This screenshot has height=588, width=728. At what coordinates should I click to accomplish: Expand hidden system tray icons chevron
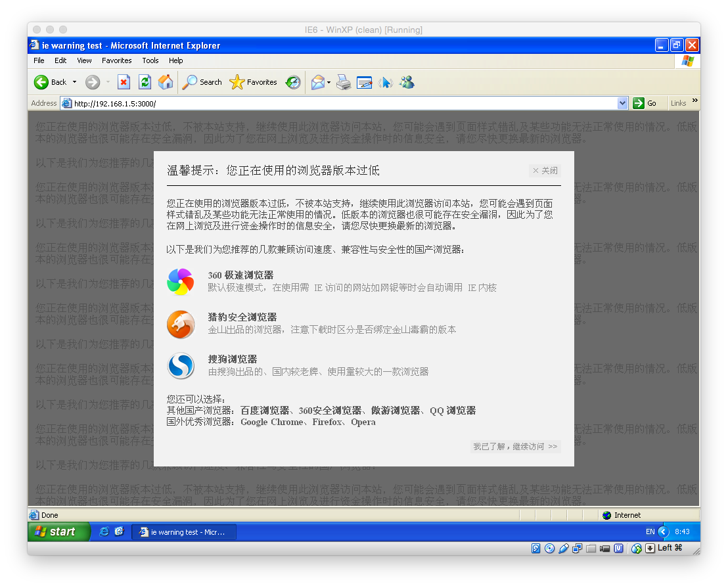point(663,531)
